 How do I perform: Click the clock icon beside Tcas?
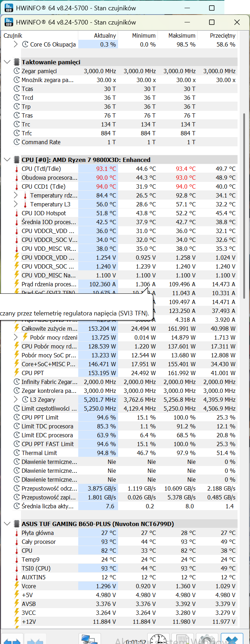(16, 89)
